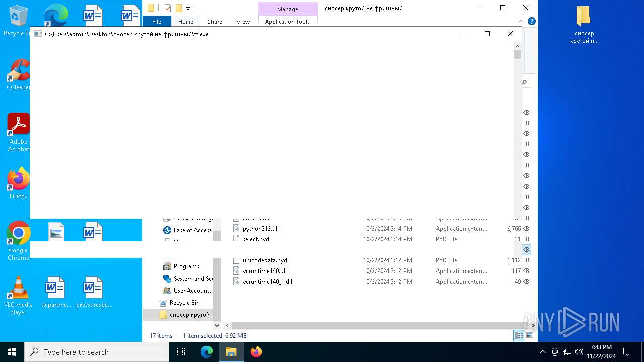Click horizontal scrollbar left arrow in file list
This screenshot has width=644, height=362.
[x=227, y=325]
